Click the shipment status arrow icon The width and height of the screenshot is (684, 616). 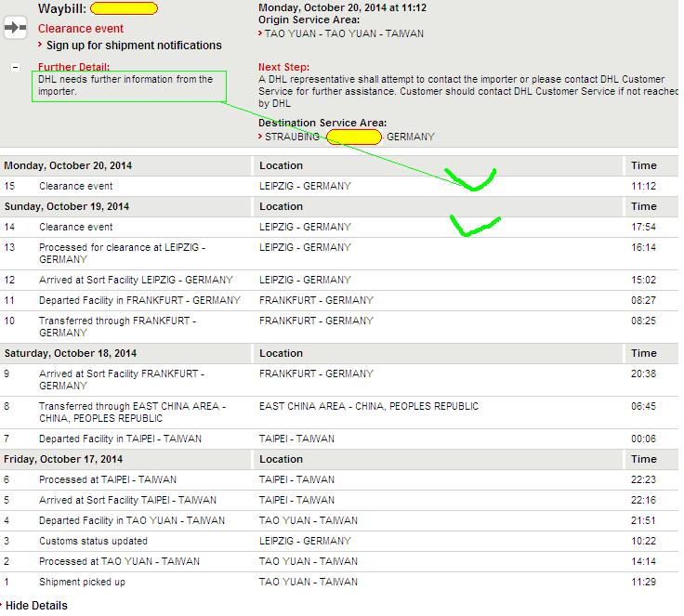pos(15,28)
